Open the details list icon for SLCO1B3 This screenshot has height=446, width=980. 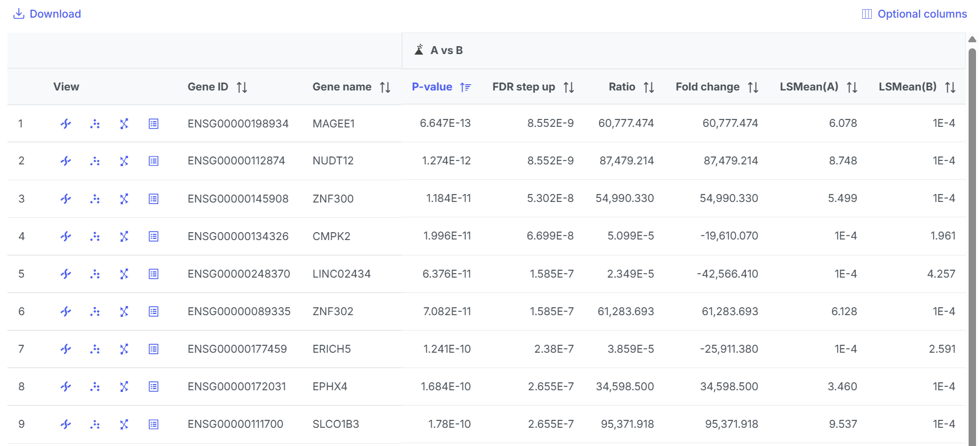[153, 424]
